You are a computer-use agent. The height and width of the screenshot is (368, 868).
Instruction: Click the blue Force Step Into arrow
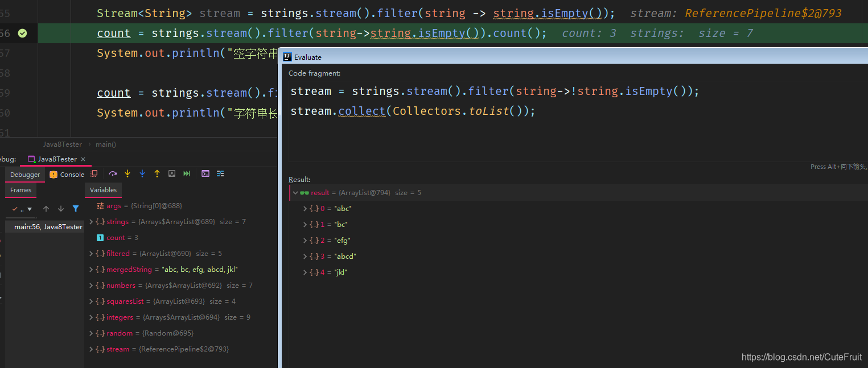[142, 173]
